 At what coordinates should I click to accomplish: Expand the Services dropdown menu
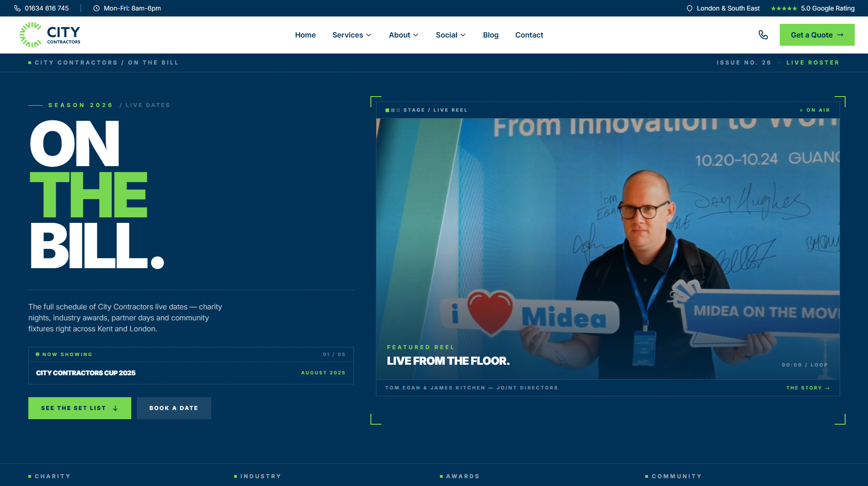click(x=352, y=35)
